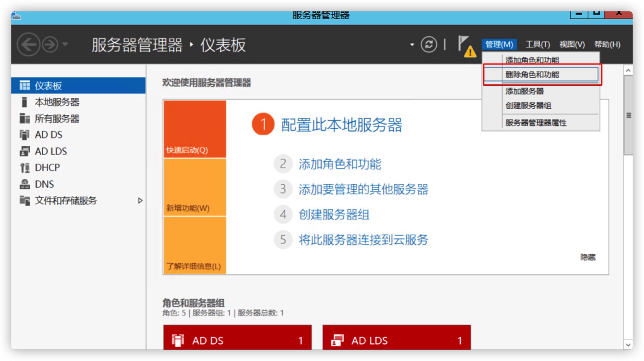Click the vertical scrollbar thumb

(628, 115)
